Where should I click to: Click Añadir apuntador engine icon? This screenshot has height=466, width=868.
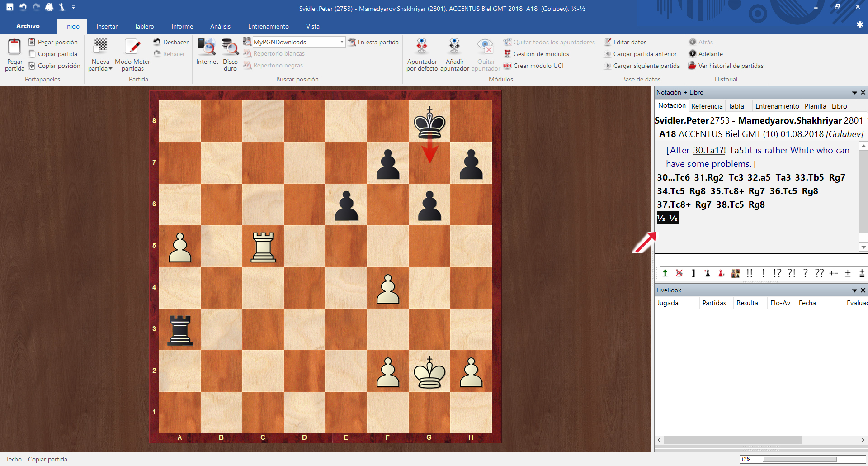[x=454, y=47]
